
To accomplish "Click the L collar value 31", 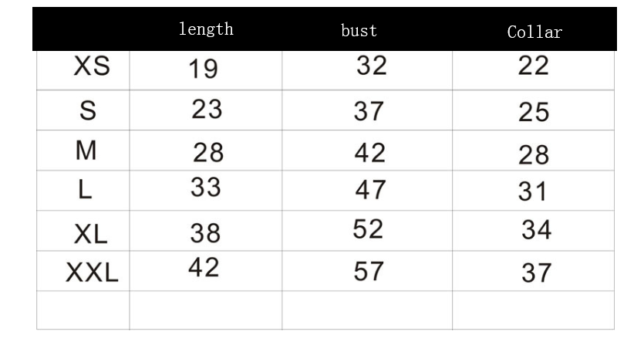I will 532,191.
